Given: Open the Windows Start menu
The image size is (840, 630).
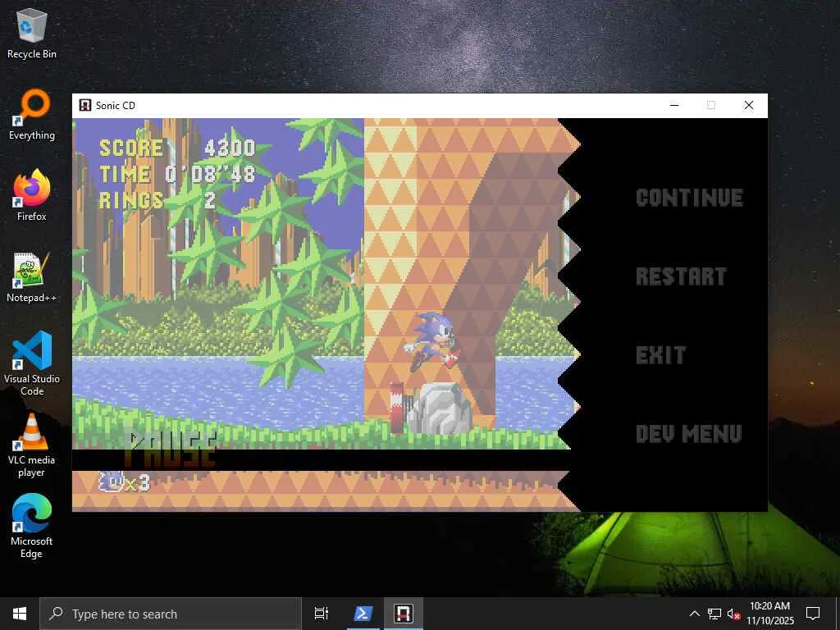Looking at the screenshot, I should 20,614.
